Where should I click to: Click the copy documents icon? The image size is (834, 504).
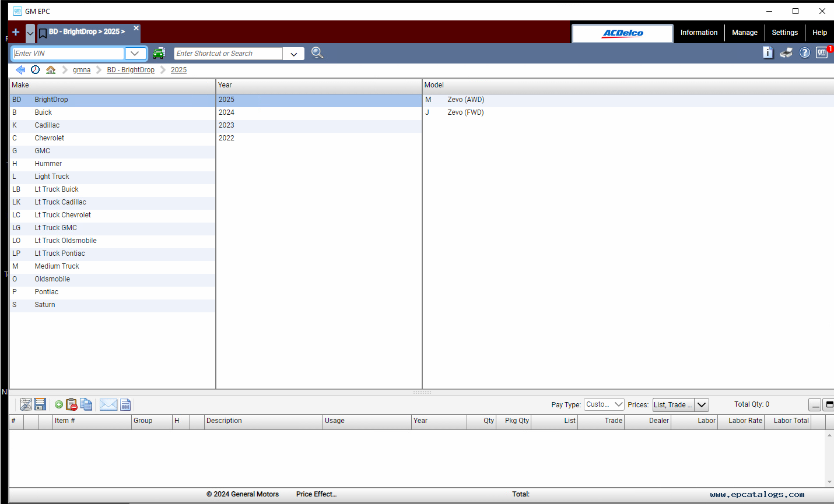tap(86, 404)
